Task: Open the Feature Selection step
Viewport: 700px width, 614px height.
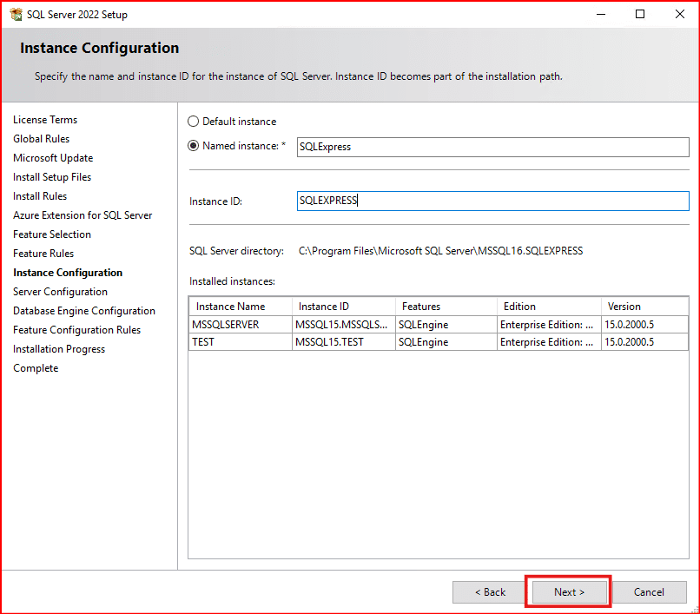Action: tap(52, 234)
